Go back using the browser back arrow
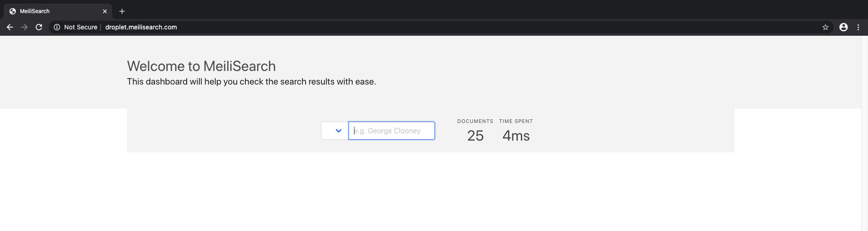 pyautogui.click(x=9, y=27)
